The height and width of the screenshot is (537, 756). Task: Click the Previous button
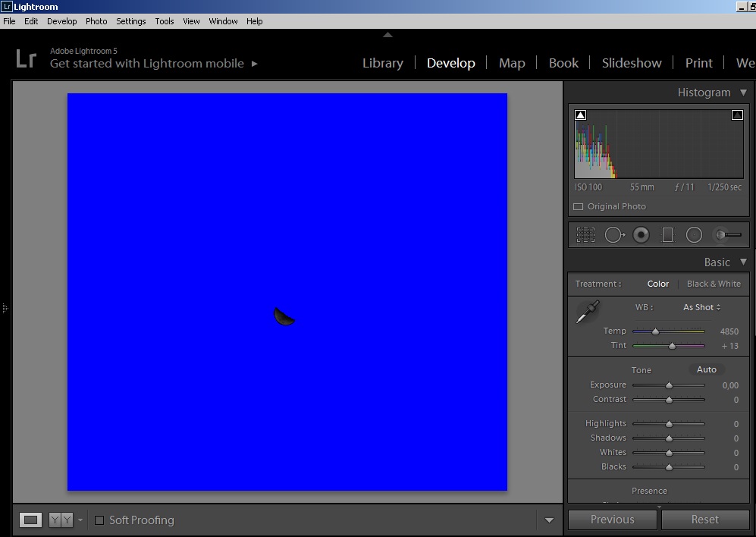click(612, 520)
